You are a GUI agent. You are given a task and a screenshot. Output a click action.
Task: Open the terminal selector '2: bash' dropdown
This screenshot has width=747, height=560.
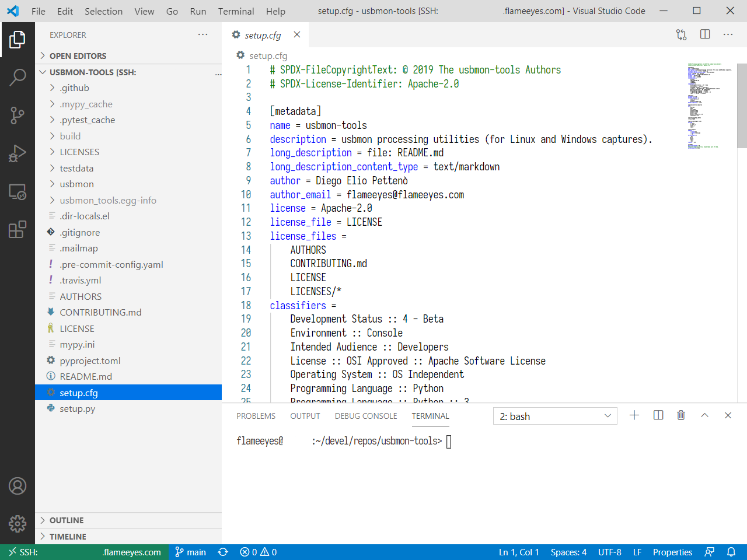(x=555, y=416)
